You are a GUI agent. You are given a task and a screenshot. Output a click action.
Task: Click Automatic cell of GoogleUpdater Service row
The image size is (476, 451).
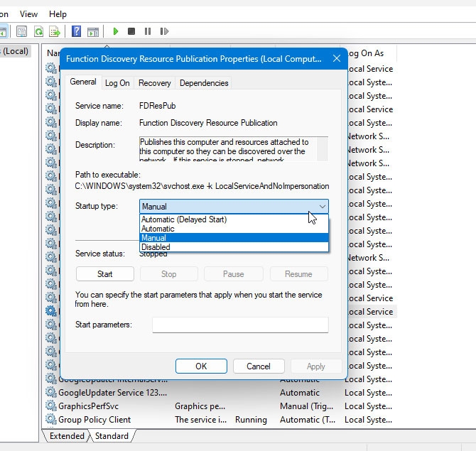(300, 393)
